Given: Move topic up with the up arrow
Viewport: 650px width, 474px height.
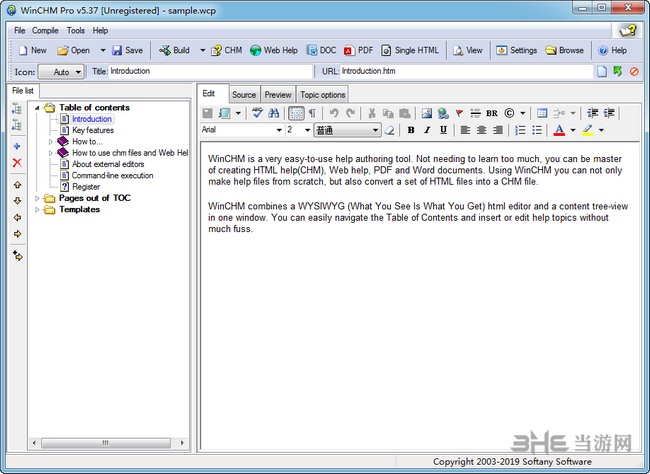Looking at the screenshot, I should tap(17, 185).
